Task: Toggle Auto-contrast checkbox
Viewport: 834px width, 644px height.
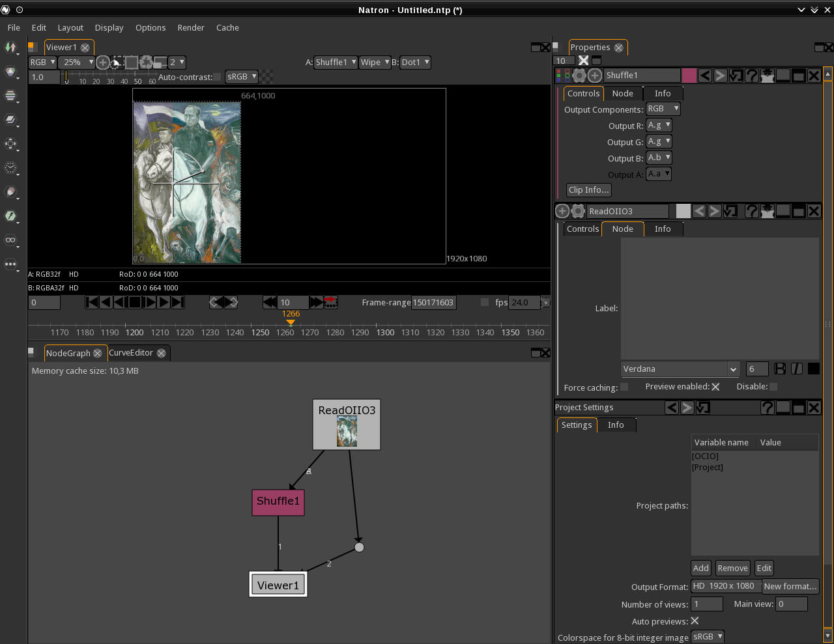Action: click(218, 77)
